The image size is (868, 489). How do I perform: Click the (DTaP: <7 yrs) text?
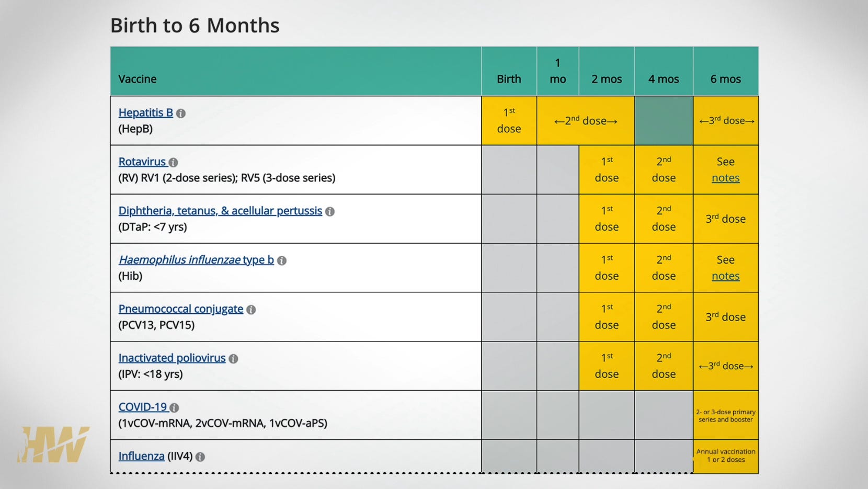(x=153, y=227)
